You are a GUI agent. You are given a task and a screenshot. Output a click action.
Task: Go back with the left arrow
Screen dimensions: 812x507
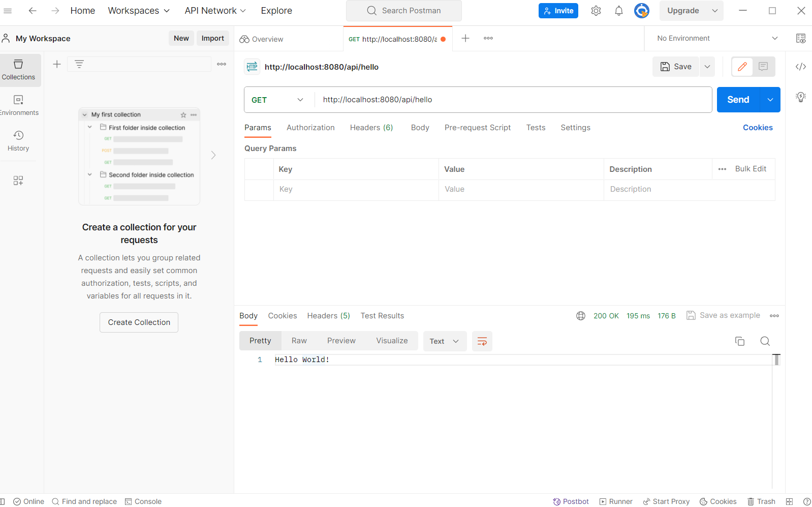33,11
